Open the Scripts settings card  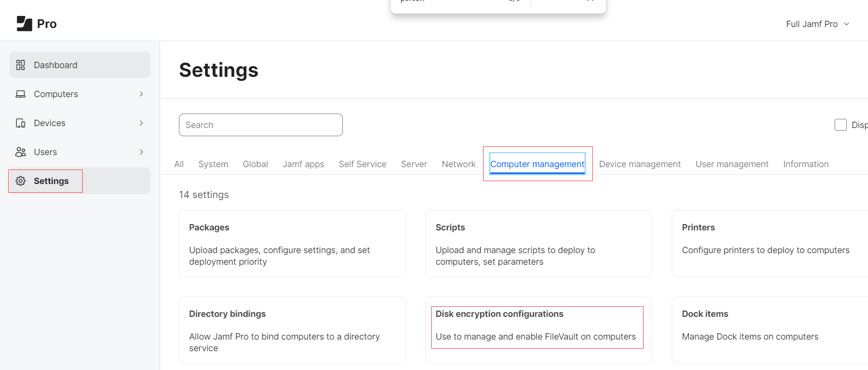tap(539, 243)
